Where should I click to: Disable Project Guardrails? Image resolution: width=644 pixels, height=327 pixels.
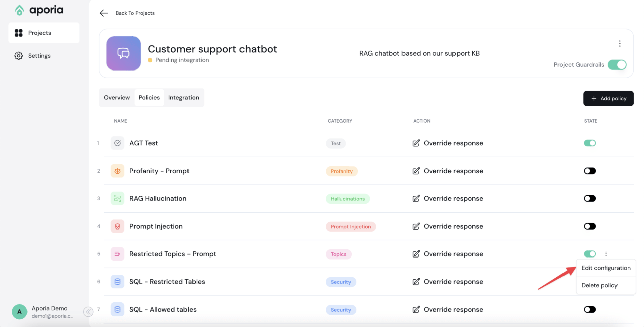point(617,65)
